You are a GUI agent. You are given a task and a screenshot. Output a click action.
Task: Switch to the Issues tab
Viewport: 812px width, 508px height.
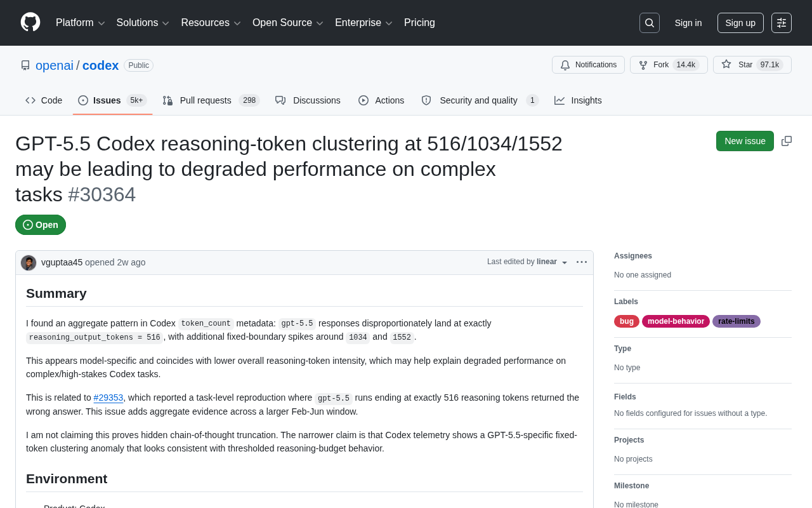112,100
